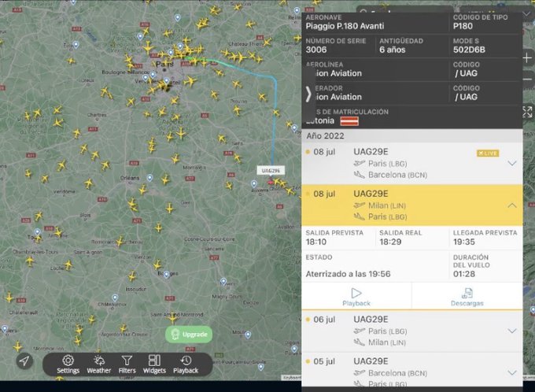This screenshot has height=392, width=535.
Task: Expand the 06 jul Paris to Milan row
Action: 512,331
